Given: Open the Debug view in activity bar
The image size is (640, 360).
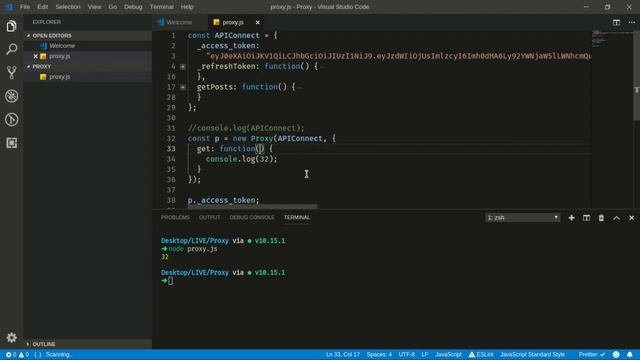Looking at the screenshot, I should pos(11,96).
